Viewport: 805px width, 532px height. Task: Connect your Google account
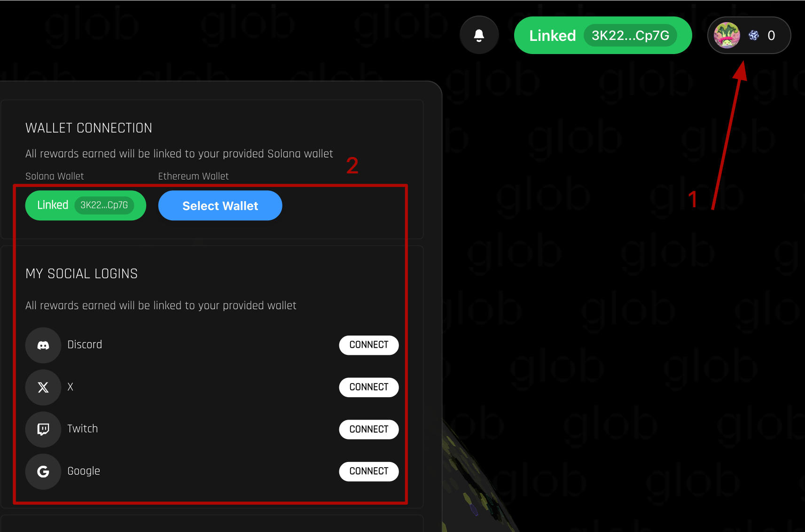(x=369, y=471)
